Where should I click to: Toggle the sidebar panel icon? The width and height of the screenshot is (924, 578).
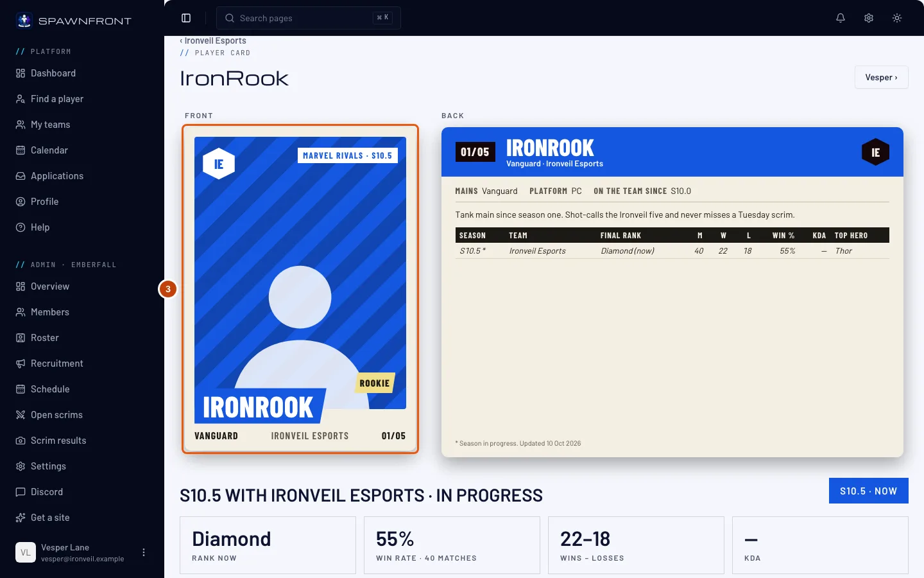(x=186, y=18)
